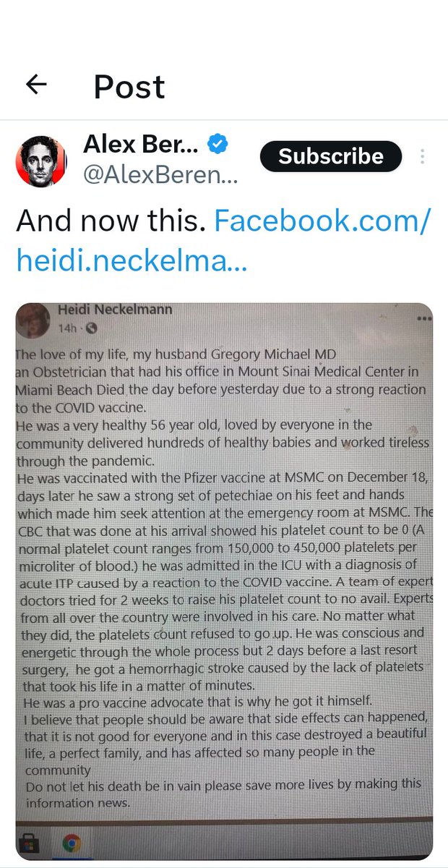Click the @AlexBeren... handle
Viewport: 448px width, 868px height.
click(160, 176)
